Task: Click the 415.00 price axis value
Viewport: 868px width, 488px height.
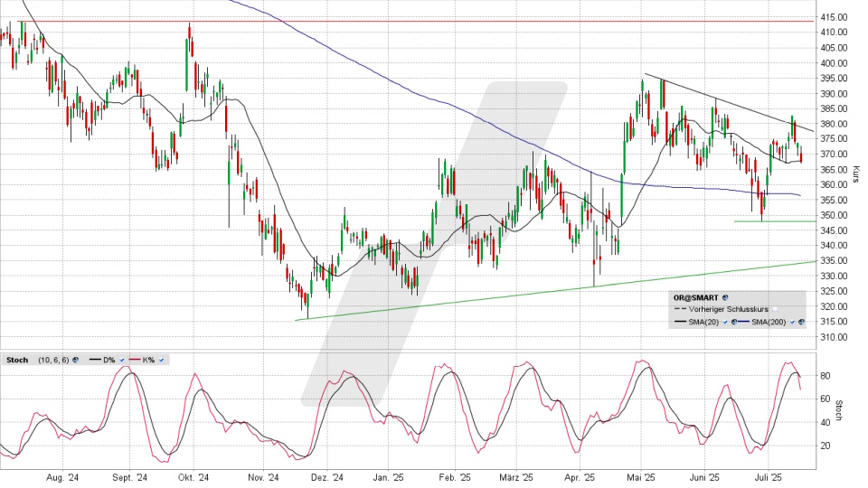Action: pyautogui.click(x=835, y=17)
